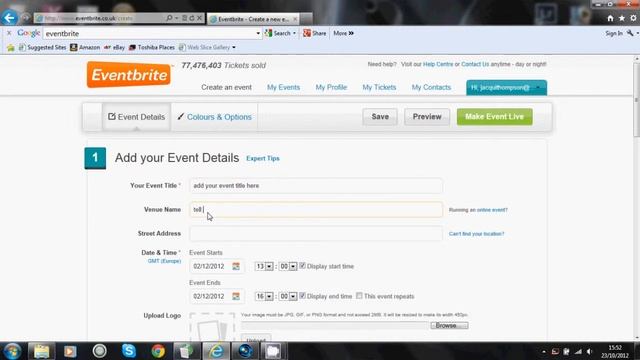Viewport: 640px width, 360px height.
Task: Open the Expert Tips link
Action: pos(263,158)
